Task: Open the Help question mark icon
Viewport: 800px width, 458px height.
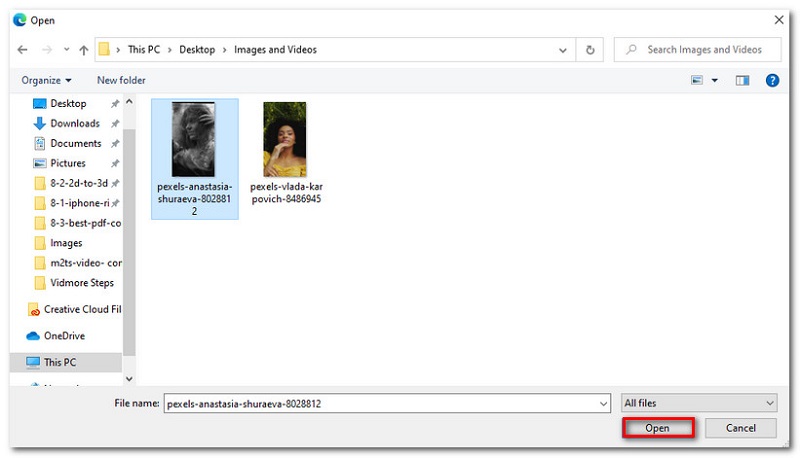Action: (x=772, y=80)
